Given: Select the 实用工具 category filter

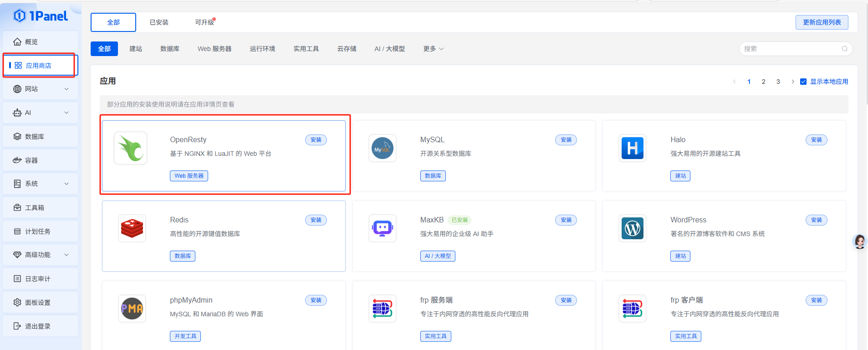Looking at the screenshot, I should click(x=306, y=49).
